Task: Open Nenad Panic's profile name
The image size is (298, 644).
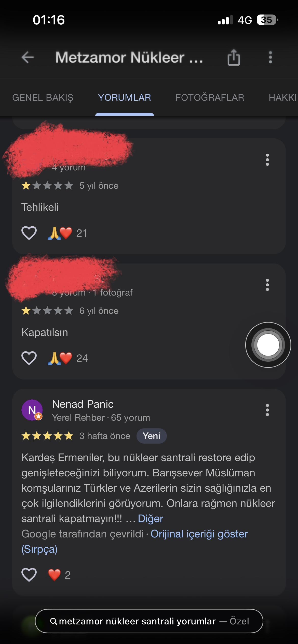Action: tap(83, 404)
